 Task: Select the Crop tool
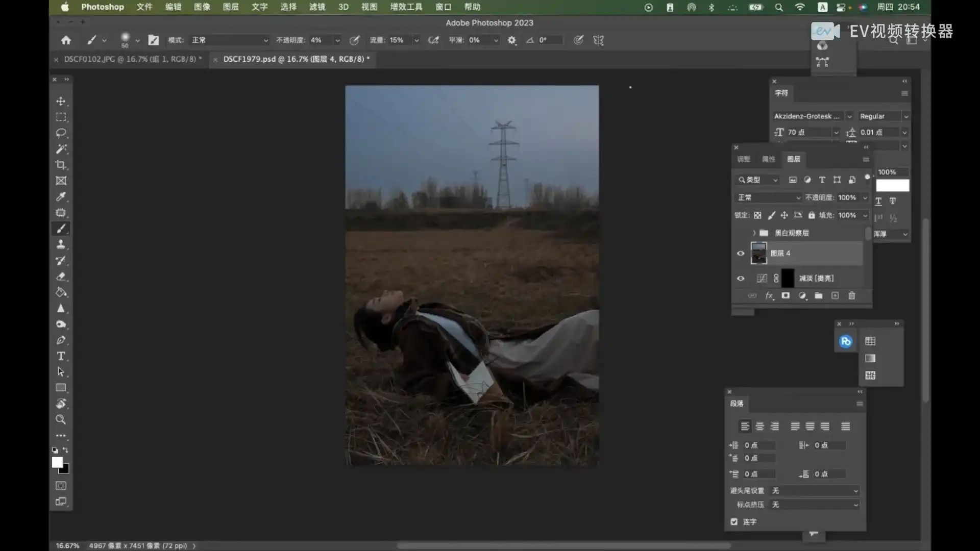pyautogui.click(x=61, y=165)
